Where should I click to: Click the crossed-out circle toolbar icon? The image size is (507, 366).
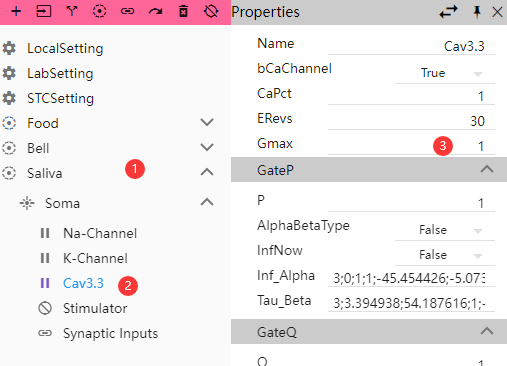pos(211,12)
